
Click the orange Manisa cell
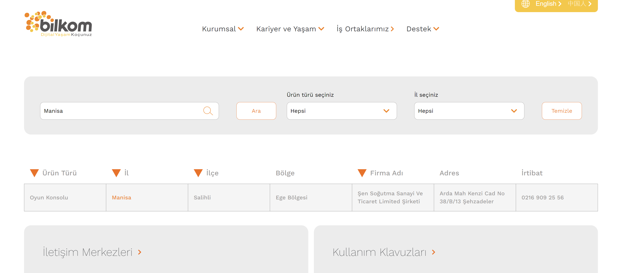tap(147, 197)
